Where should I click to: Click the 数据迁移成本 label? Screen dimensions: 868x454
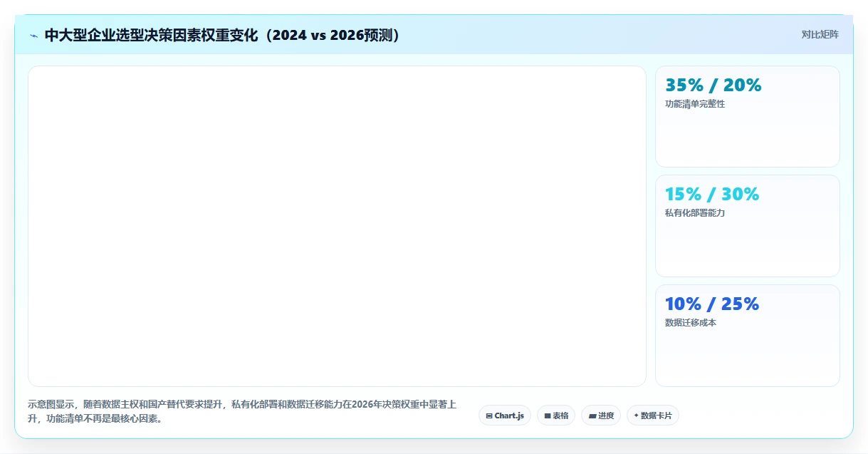pyautogui.click(x=691, y=323)
